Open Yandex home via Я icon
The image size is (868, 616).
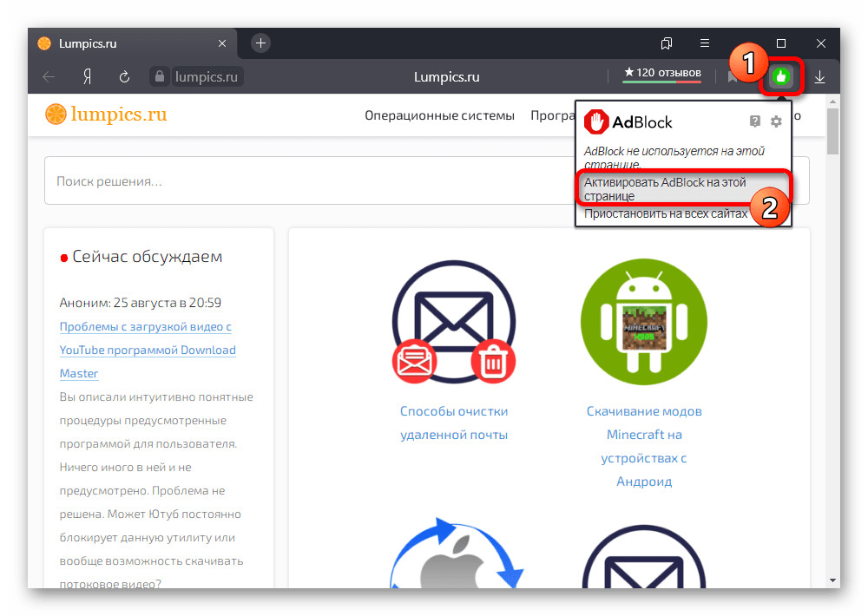(x=87, y=77)
